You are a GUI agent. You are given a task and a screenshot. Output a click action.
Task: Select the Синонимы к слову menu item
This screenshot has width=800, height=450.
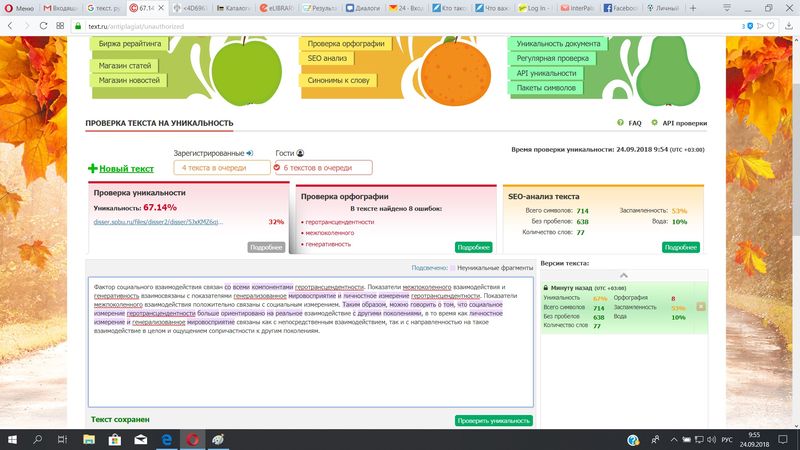(339, 78)
